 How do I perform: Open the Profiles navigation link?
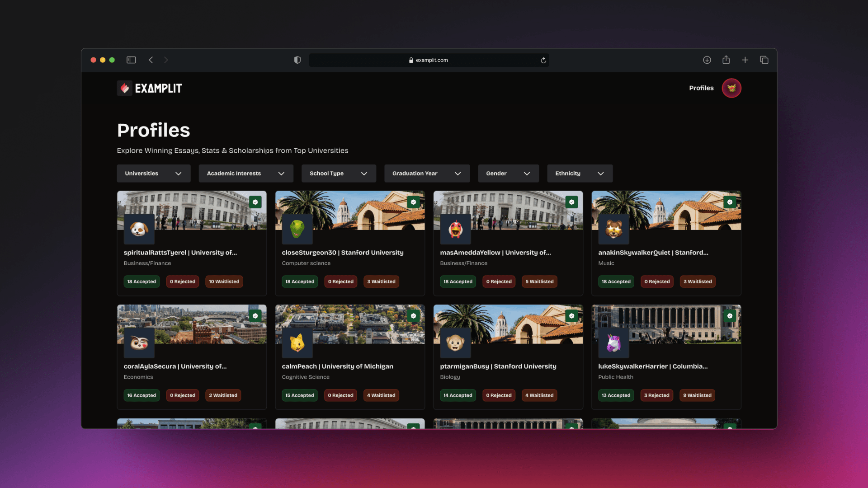point(701,88)
